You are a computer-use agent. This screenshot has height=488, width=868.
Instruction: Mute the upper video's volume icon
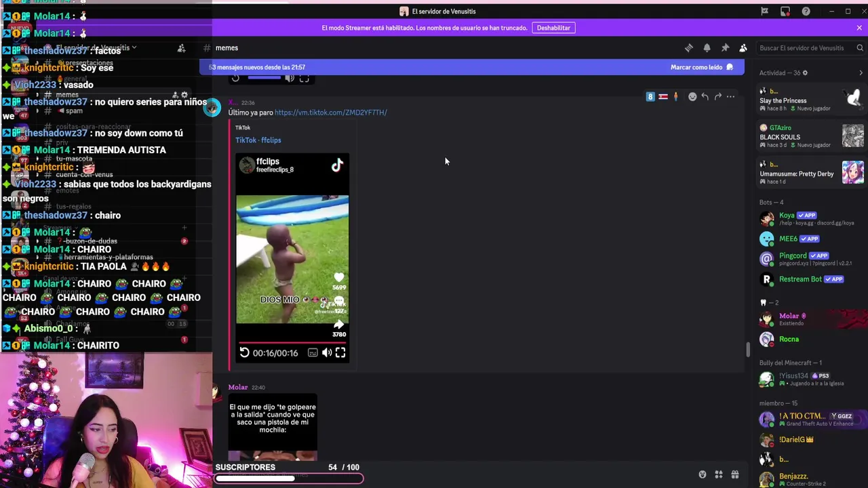290,78
